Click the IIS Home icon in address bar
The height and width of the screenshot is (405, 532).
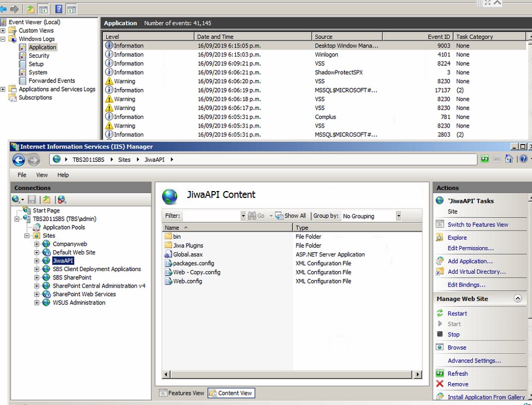[x=509, y=159]
